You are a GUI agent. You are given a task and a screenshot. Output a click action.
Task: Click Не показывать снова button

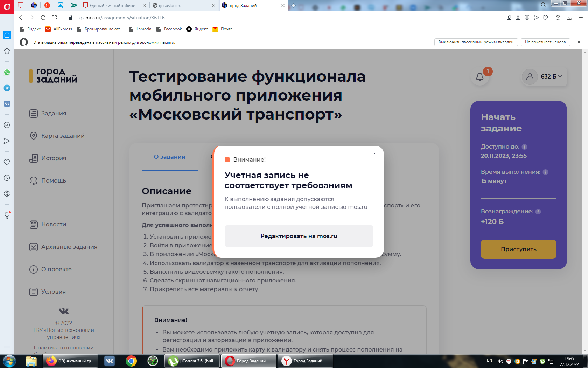(x=545, y=42)
